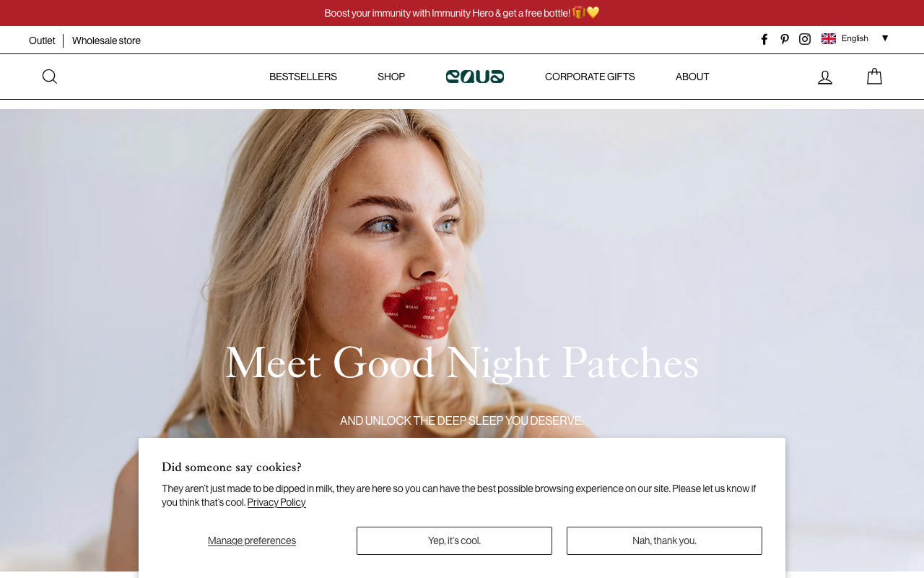Go to the Wholesale store link
This screenshot has height=578, width=924.
[106, 40]
